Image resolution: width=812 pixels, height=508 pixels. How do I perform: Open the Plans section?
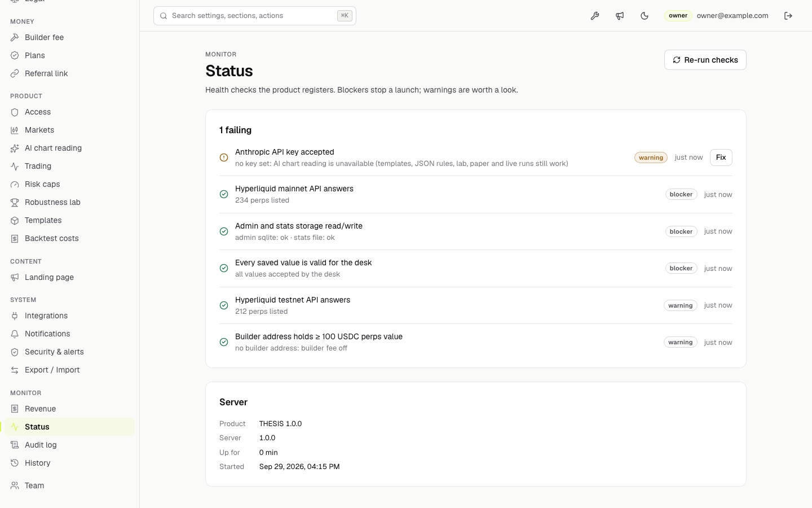pos(69,55)
